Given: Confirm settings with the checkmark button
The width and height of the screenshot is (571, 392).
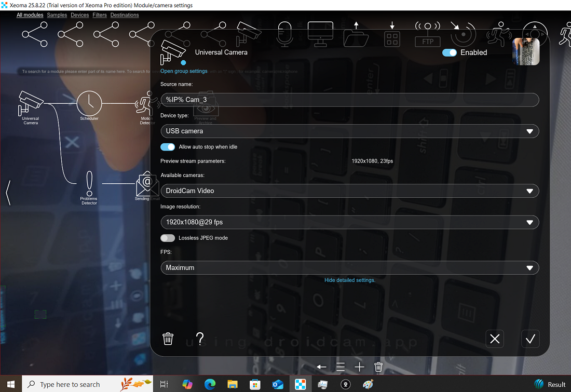Looking at the screenshot, I should [530, 339].
